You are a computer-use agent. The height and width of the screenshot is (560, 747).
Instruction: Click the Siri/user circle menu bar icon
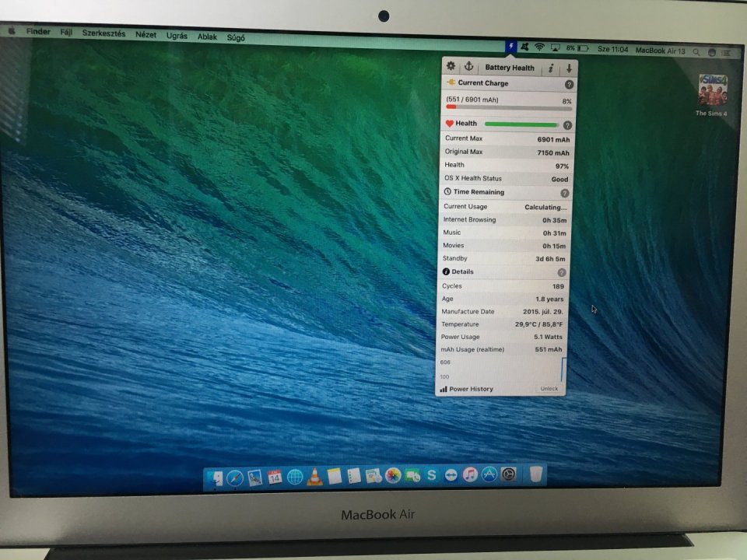tap(712, 52)
